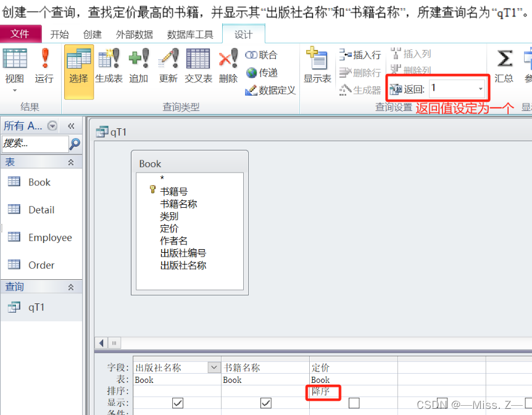Click the search magnifier in navigation pane
Viewport: 532px width, 415px height.
pos(75,144)
